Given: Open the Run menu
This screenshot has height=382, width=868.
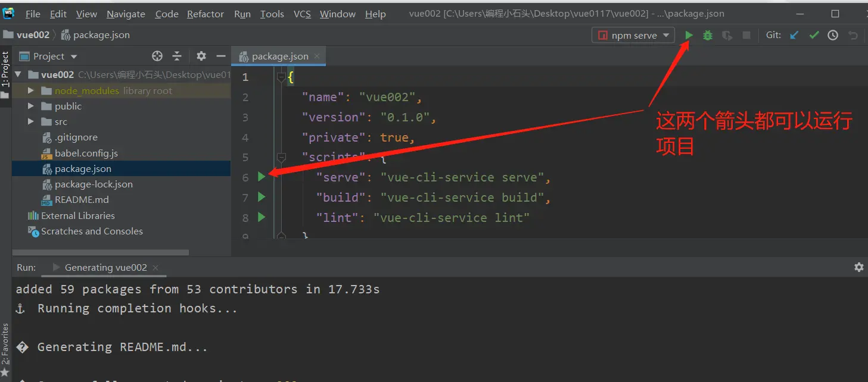Looking at the screenshot, I should (x=242, y=14).
